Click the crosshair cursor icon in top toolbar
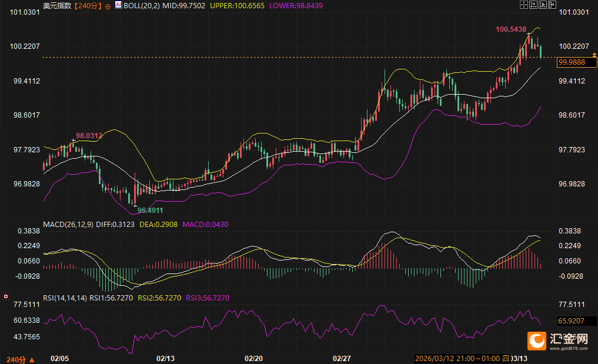Image resolution: width=598 pixels, height=364 pixels. [524, 5]
